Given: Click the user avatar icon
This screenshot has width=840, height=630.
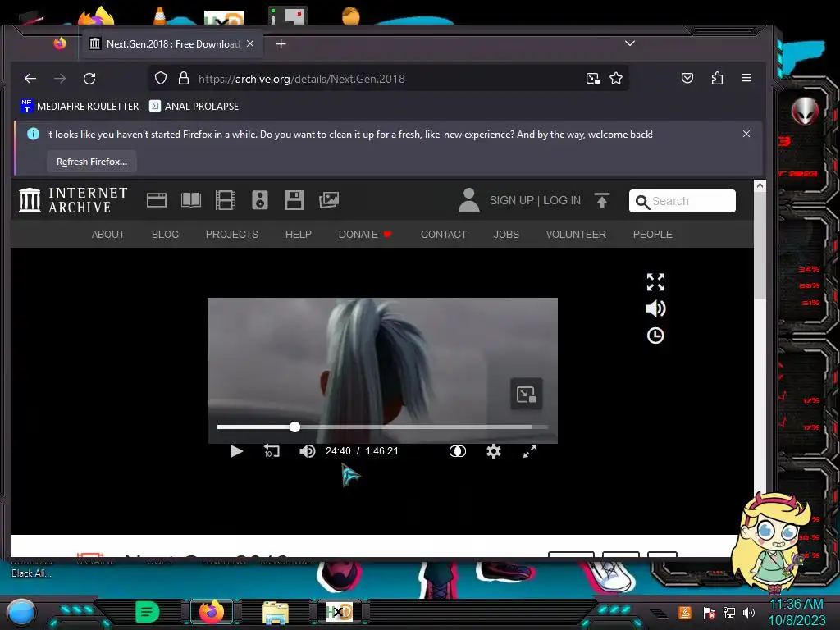Looking at the screenshot, I should click(468, 200).
